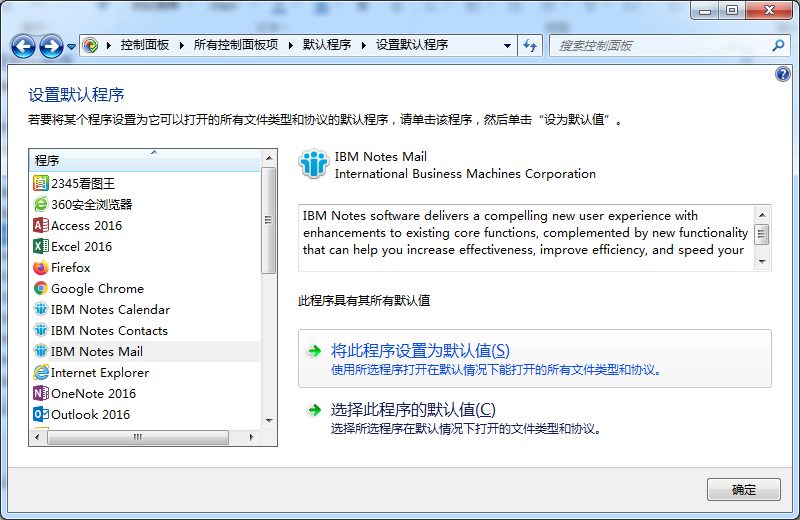Image resolution: width=800 pixels, height=520 pixels.
Task: Click the program list vertical scrollbar thumb
Action: [268, 220]
